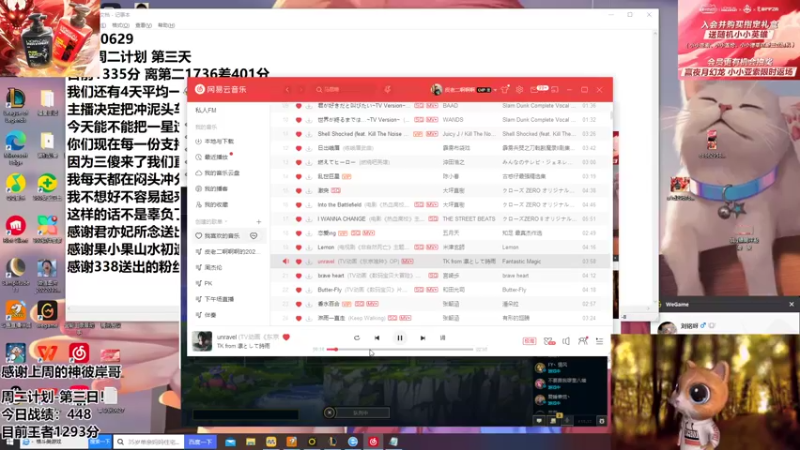Open the now-playing album cover thumbnail

pyautogui.click(x=202, y=341)
